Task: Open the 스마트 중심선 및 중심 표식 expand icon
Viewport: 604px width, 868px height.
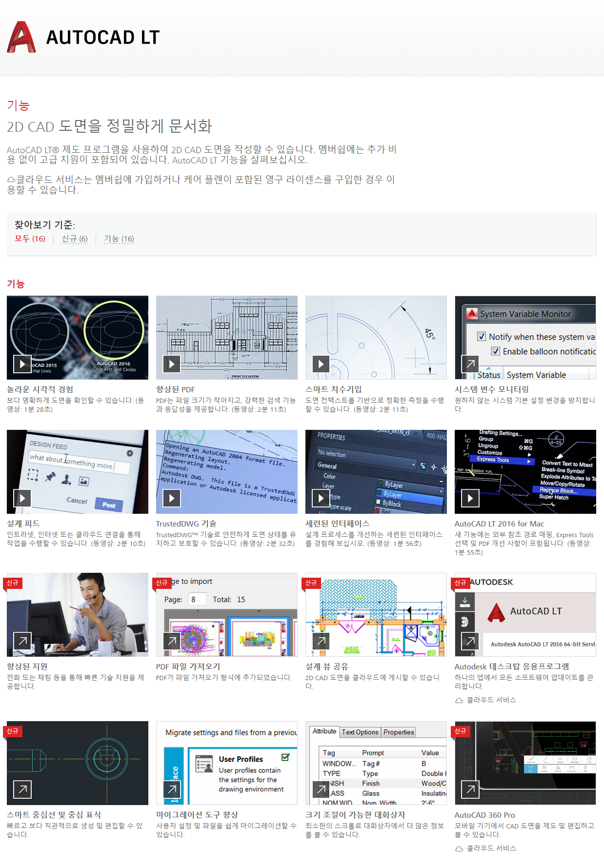Action: (22, 789)
